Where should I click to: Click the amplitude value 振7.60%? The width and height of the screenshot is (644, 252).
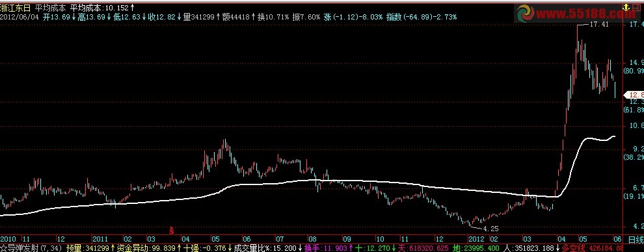click(306, 17)
